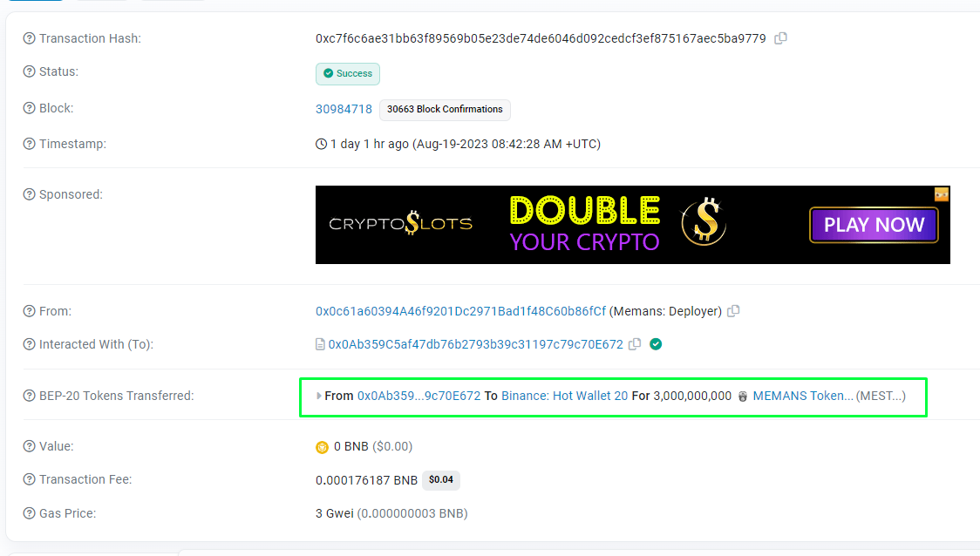Open Binance: Hot Wallet 20 link
This screenshot has height=556, width=980.
564,396
